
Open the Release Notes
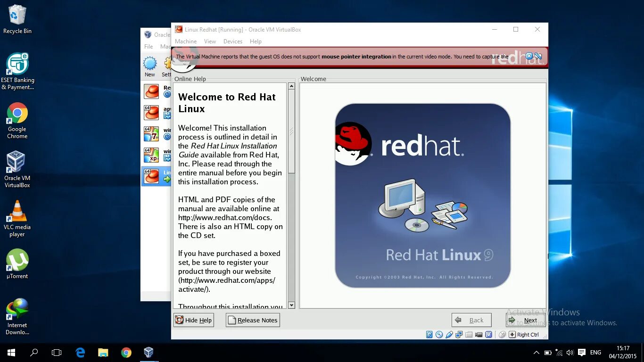tap(253, 320)
